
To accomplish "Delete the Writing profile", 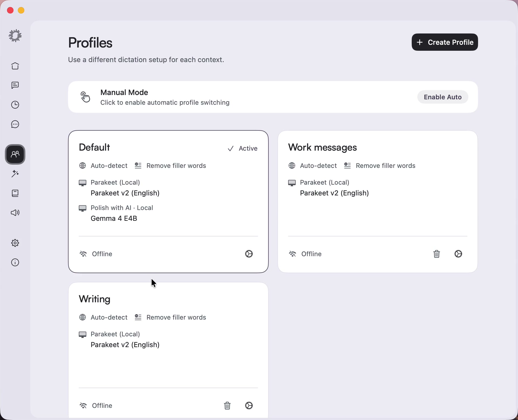I will pyautogui.click(x=227, y=406).
